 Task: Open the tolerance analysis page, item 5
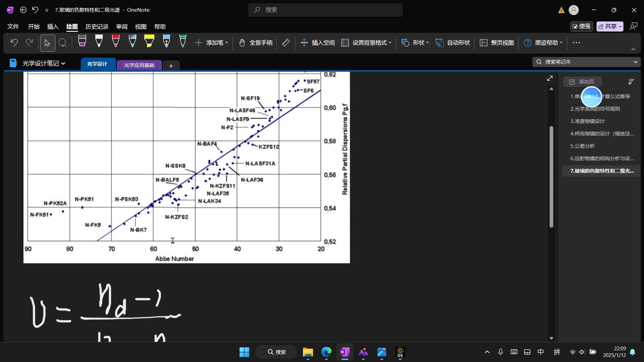(583, 146)
